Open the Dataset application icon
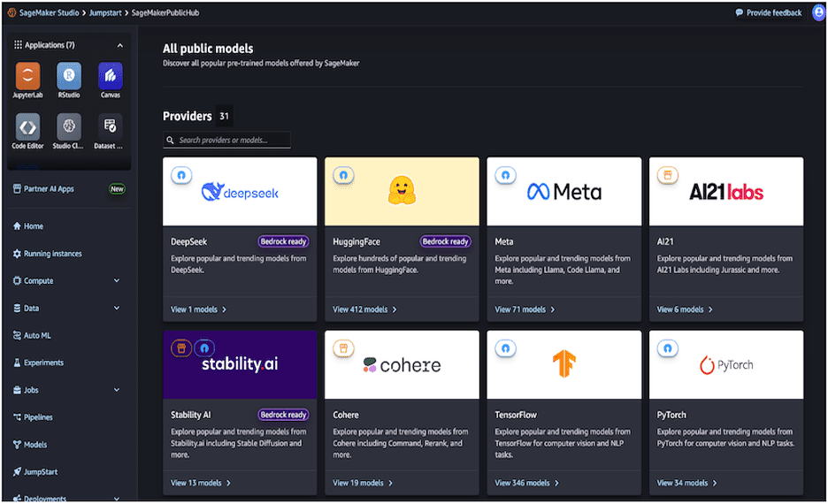The width and height of the screenshot is (828, 504). click(x=111, y=126)
